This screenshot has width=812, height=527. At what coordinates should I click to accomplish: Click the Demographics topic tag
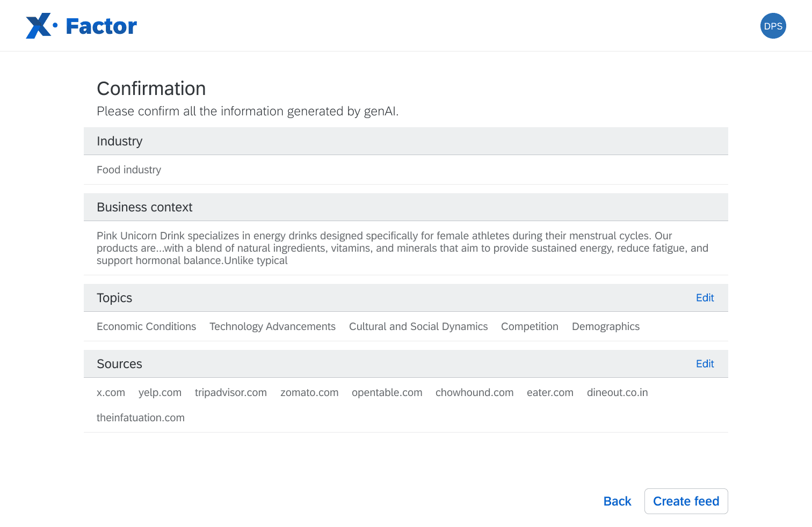tap(605, 326)
